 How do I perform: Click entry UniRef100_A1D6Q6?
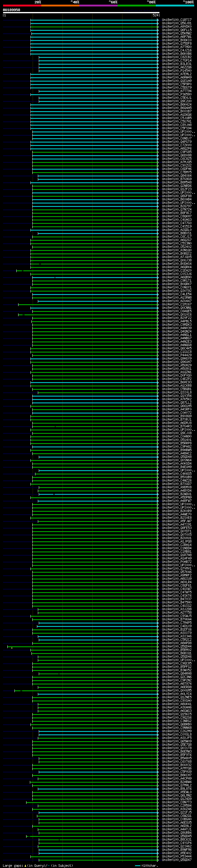[x=177, y=115]
